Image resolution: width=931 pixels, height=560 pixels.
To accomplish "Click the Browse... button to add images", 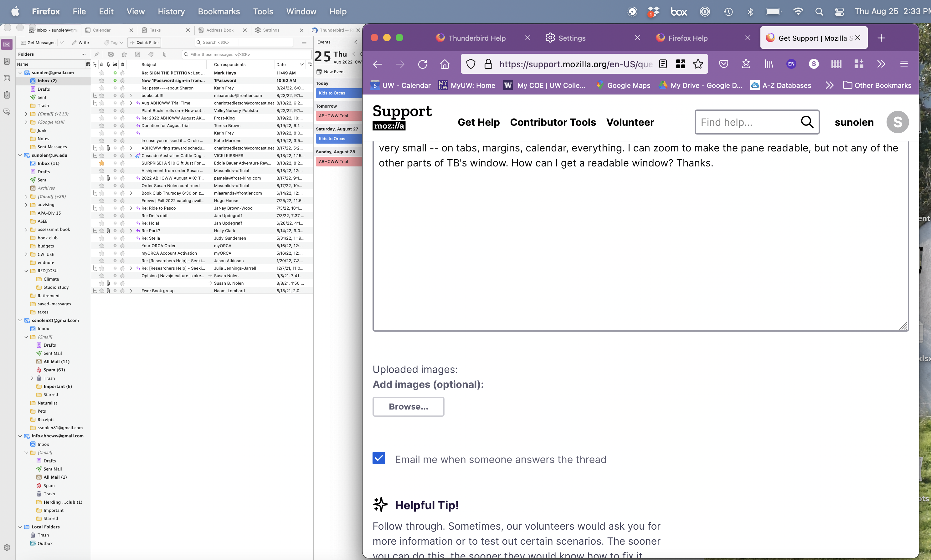I will 408,406.
